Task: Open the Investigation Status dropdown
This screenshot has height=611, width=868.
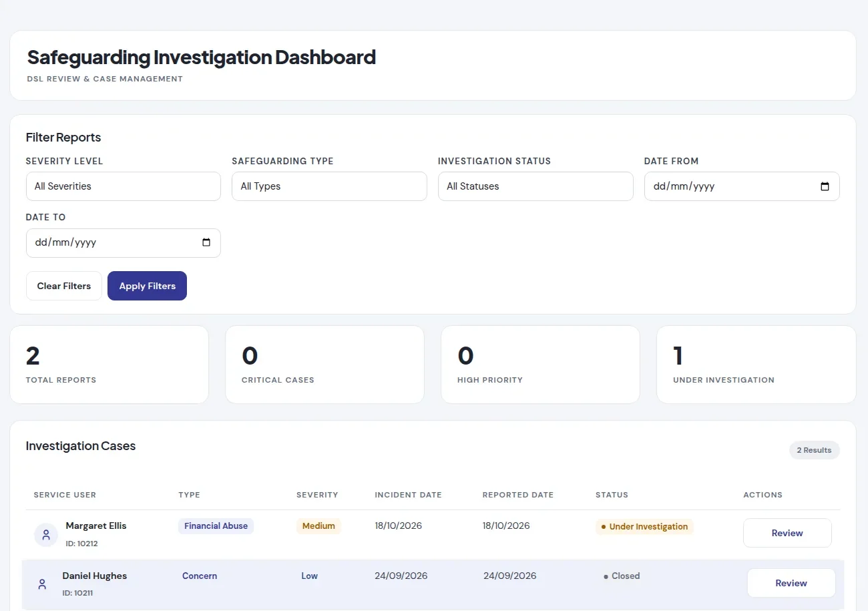Action: coord(535,186)
